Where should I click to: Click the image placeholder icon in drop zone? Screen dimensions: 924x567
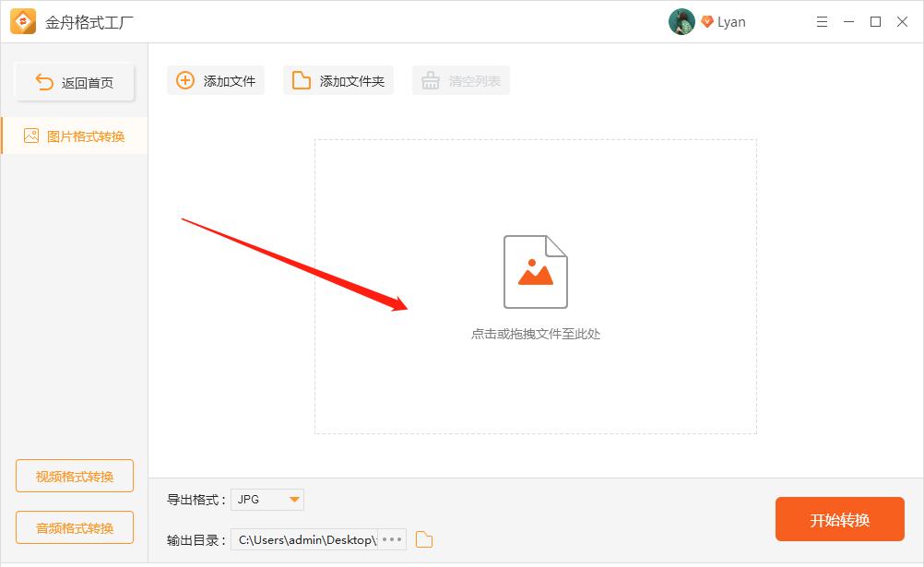537,270
